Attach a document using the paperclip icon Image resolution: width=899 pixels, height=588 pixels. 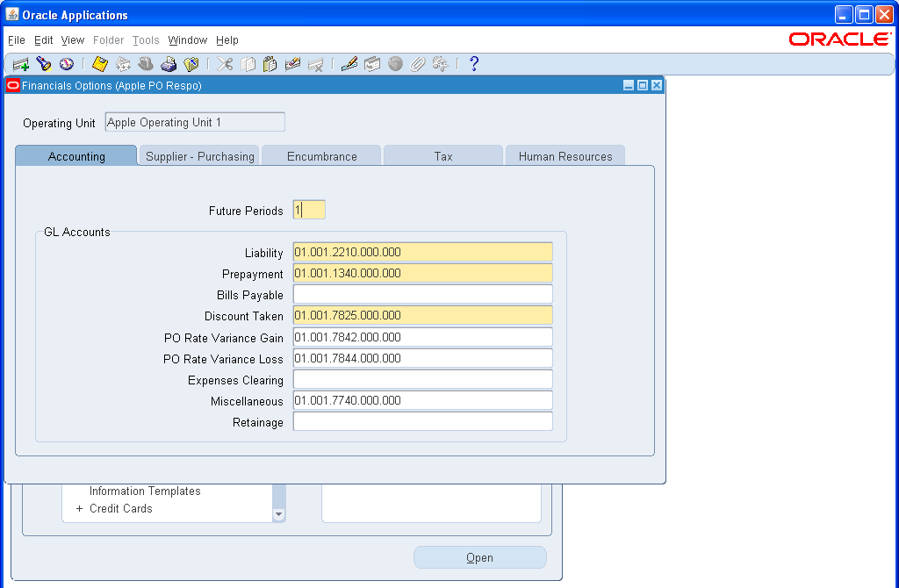(419, 63)
